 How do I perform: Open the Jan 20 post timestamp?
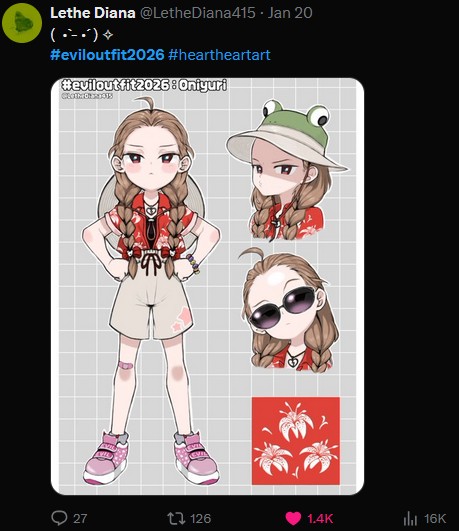pos(290,13)
